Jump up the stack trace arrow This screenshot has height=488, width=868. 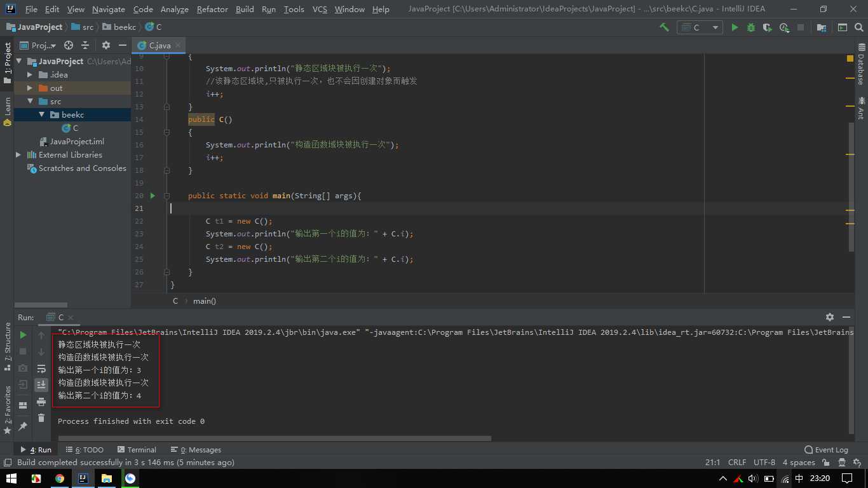point(41,335)
